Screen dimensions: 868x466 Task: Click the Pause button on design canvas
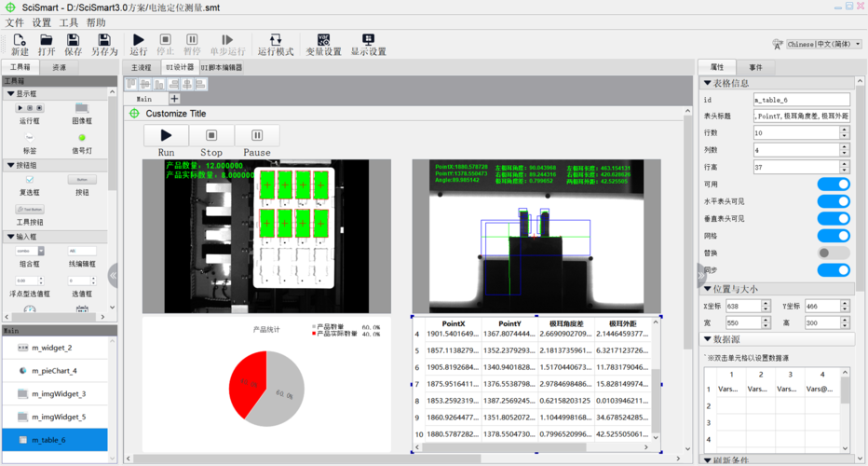pos(257,135)
